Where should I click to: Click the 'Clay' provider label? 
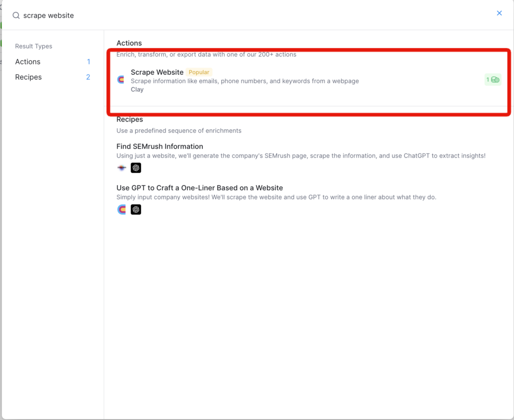tap(137, 89)
